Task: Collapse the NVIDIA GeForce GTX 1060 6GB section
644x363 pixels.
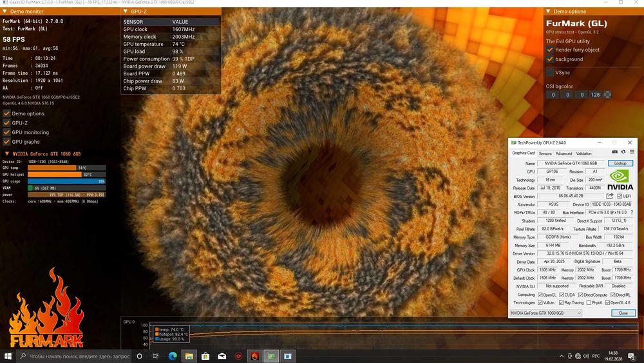Action: coord(7,153)
